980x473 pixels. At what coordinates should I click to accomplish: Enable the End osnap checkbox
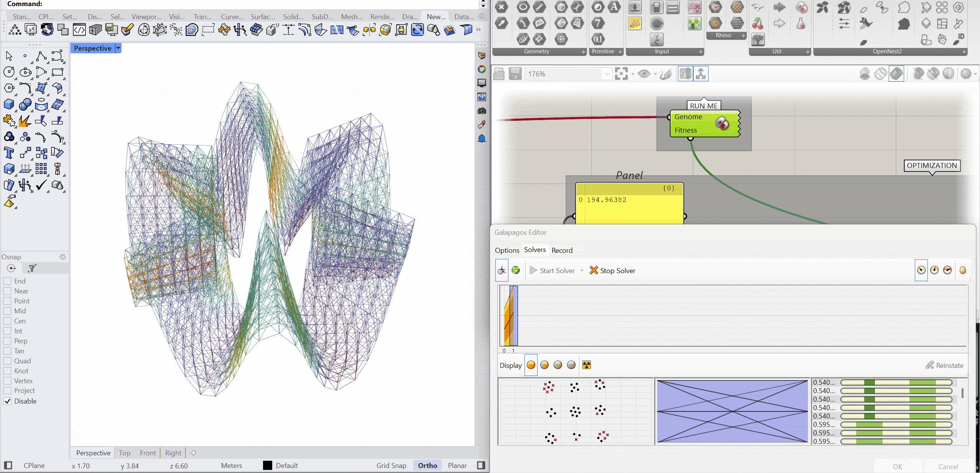pyautogui.click(x=7, y=281)
